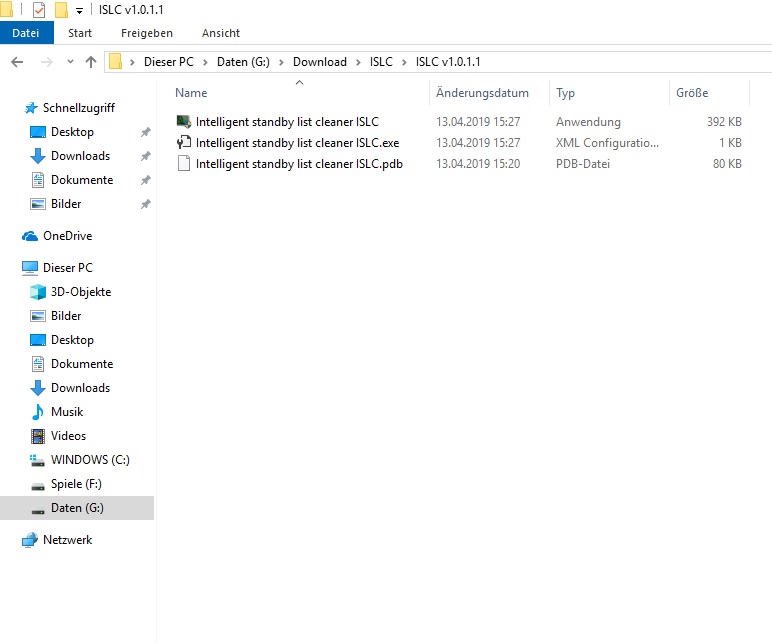Click Dieser PC monitor icon
Viewport: 772px width, 643px height.
click(30, 268)
